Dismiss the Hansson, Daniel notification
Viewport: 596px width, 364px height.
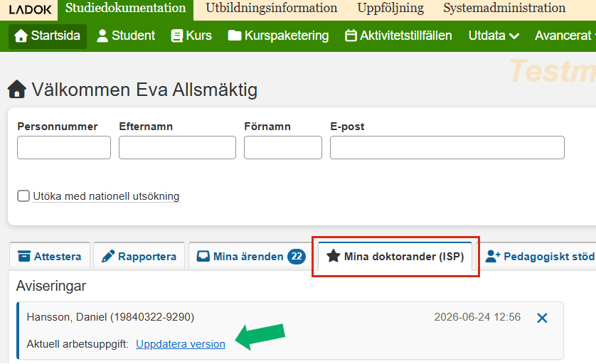click(542, 318)
